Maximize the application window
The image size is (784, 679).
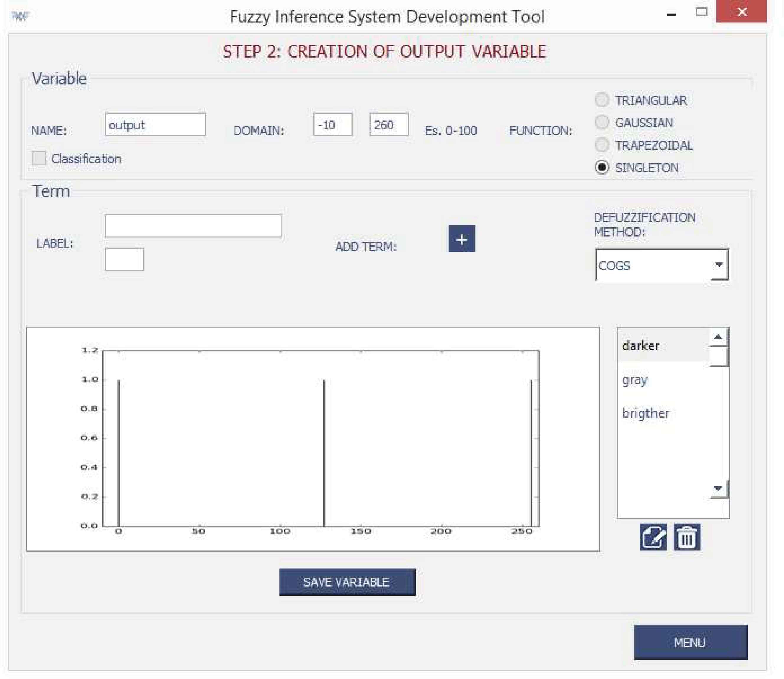pos(701,12)
